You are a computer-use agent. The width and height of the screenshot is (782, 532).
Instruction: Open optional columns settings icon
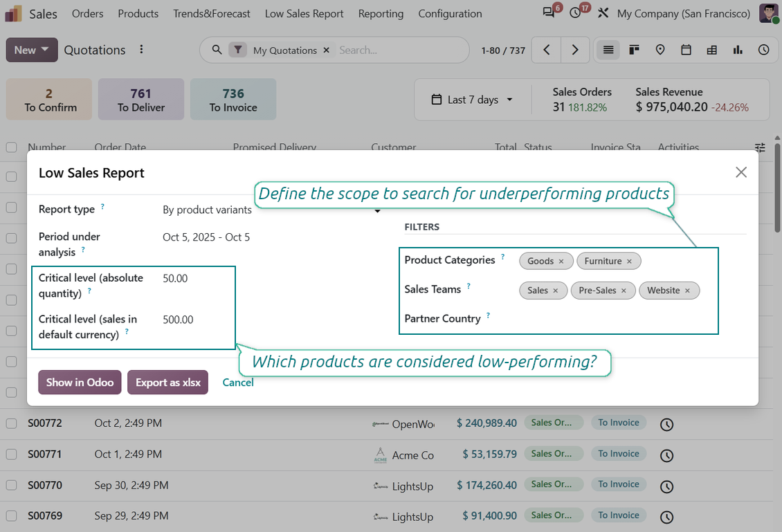pos(760,147)
